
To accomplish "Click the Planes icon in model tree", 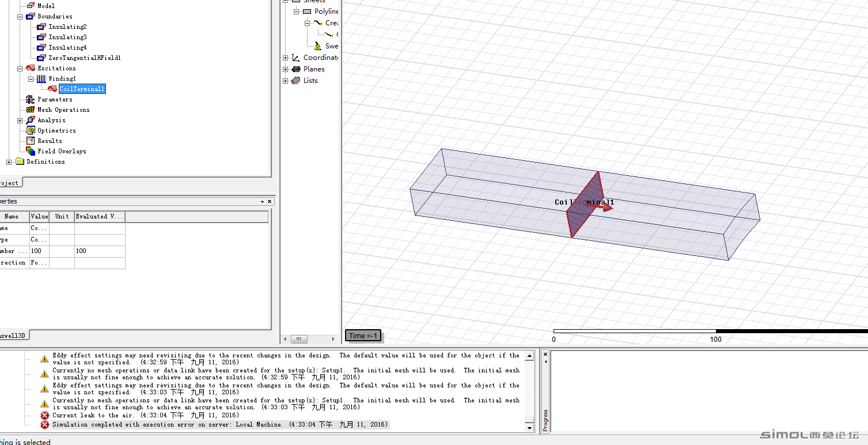I will [296, 69].
